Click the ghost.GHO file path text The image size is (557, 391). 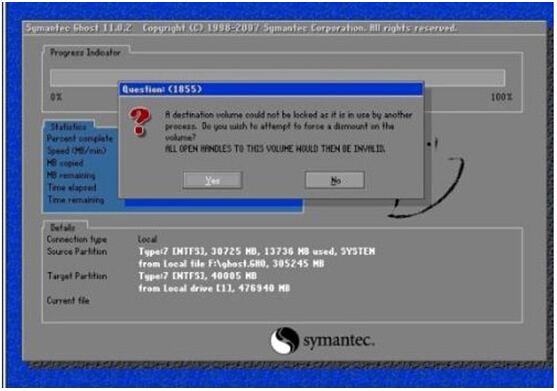(231, 264)
